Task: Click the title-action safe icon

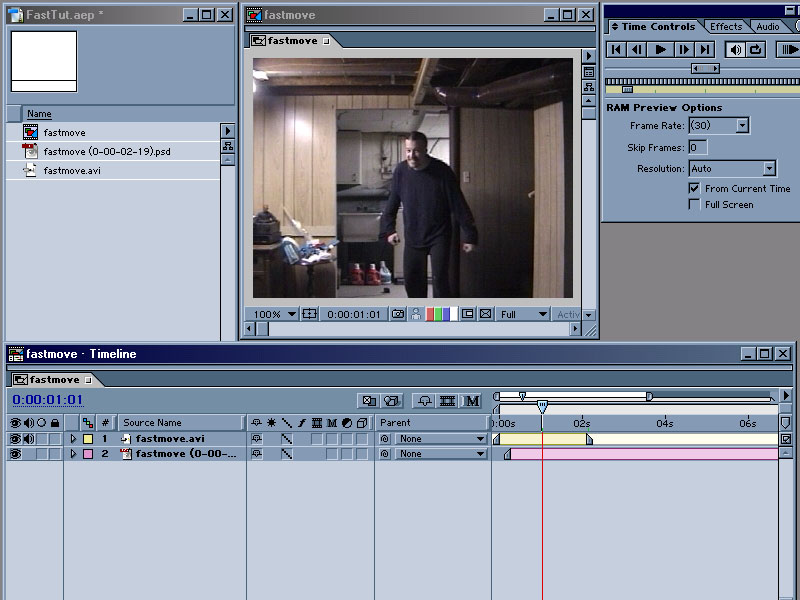Action: 310,314
